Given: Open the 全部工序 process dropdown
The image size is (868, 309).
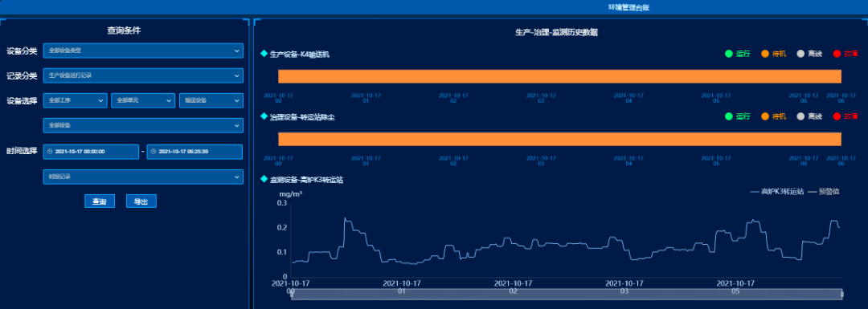Looking at the screenshot, I should click(75, 100).
